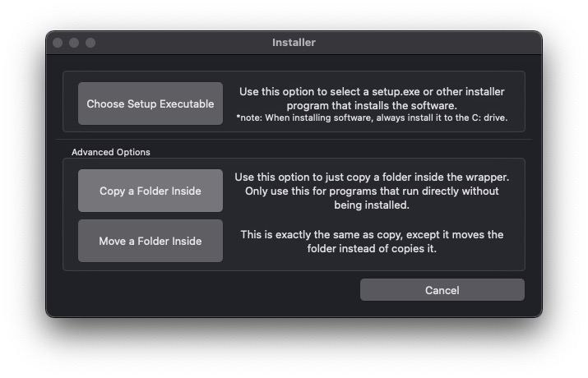Click the separator line above Advanced Options
Viewport: 588px width, 378px height.
pyautogui.click(x=294, y=140)
